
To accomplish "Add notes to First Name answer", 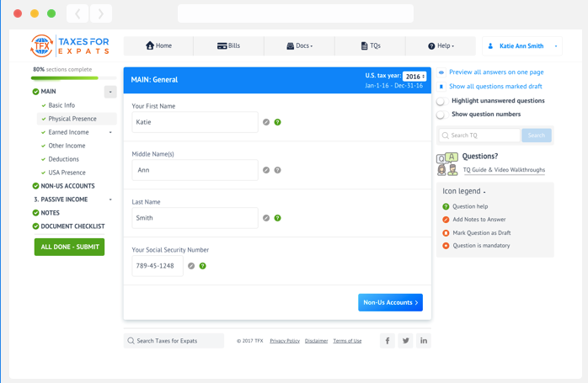I will (266, 122).
